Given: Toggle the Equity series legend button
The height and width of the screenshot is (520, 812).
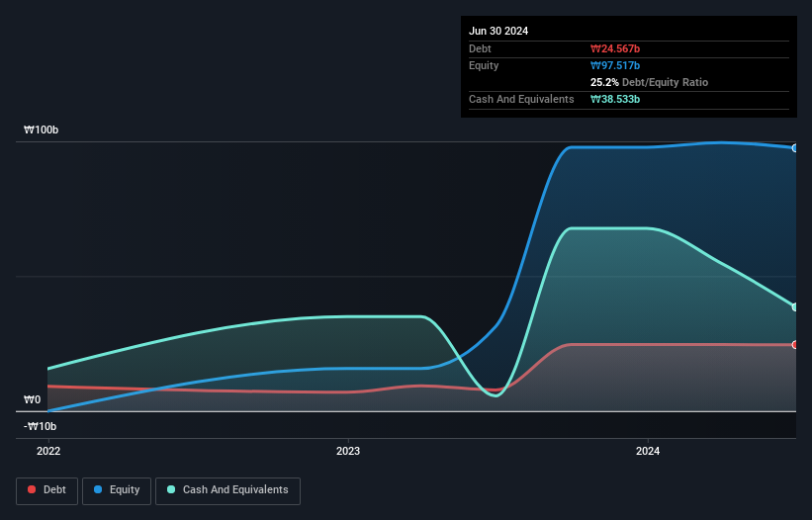Looking at the screenshot, I should tap(117, 490).
